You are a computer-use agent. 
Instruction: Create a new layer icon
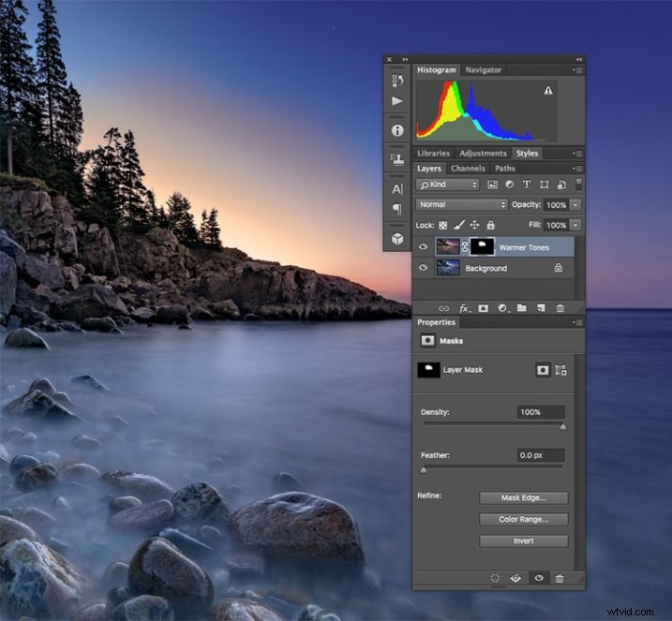[x=541, y=307]
